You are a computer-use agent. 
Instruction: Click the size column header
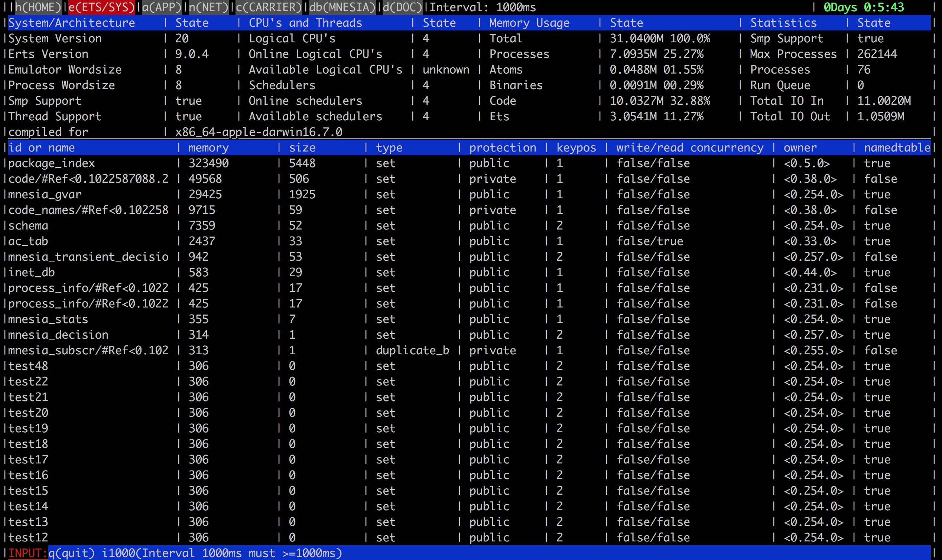tap(302, 147)
